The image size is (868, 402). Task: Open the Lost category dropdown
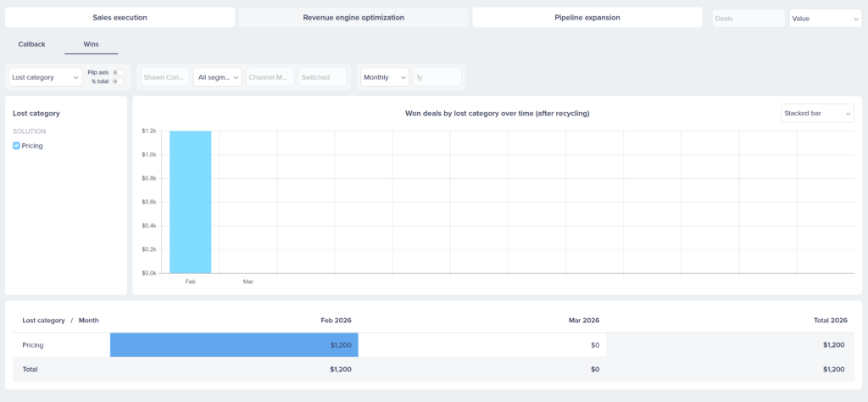pos(45,77)
